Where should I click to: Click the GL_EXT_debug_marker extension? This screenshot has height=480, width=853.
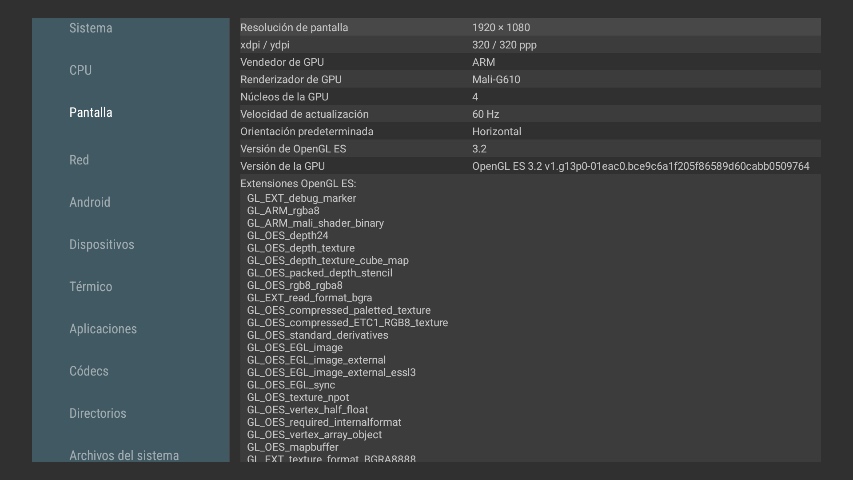tap(301, 198)
